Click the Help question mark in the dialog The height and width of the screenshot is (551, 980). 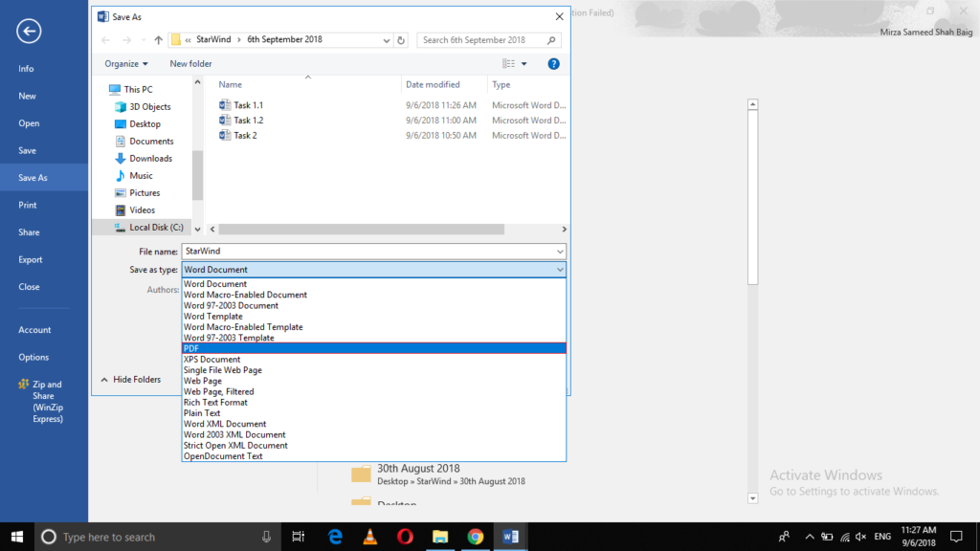pos(553,63)
